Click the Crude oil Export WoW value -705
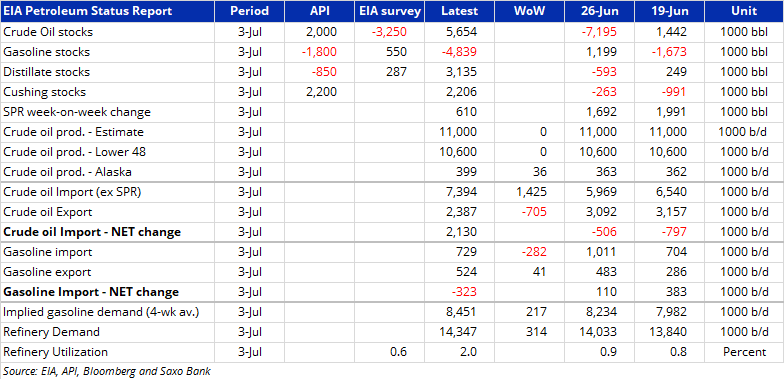 point(534,212)
